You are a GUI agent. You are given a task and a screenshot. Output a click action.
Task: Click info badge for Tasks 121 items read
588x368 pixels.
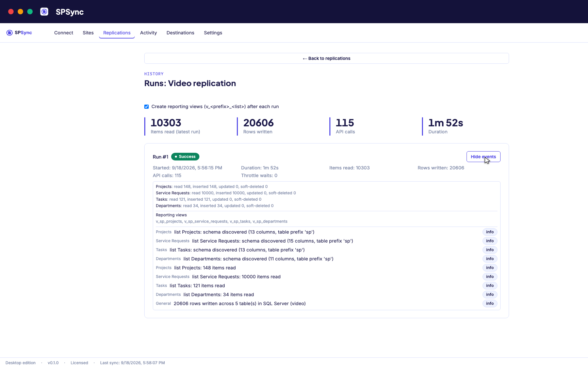(x=490, y=286)
